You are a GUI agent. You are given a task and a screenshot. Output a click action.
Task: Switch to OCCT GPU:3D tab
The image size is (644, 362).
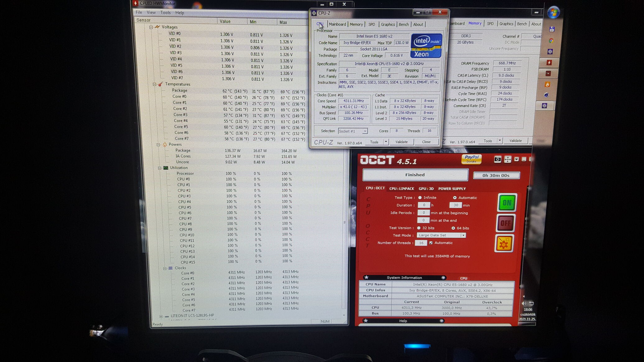point(426,189)
